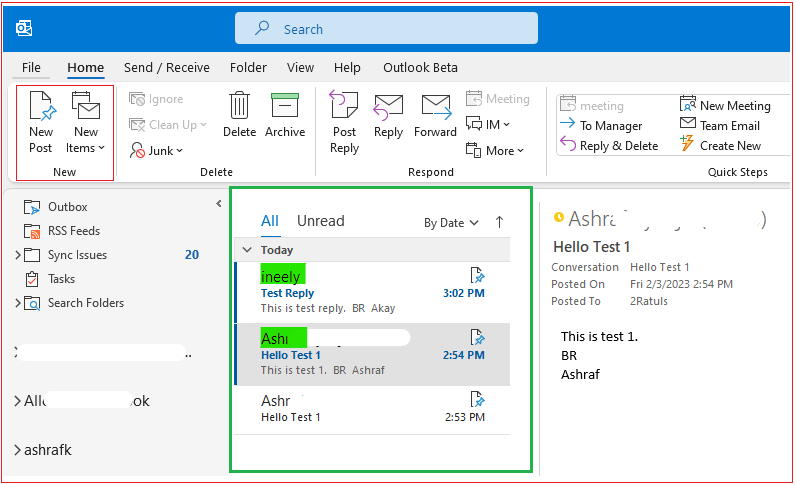
Task: Open the By Date sort dropdown
Action: (x=451, y=223)
